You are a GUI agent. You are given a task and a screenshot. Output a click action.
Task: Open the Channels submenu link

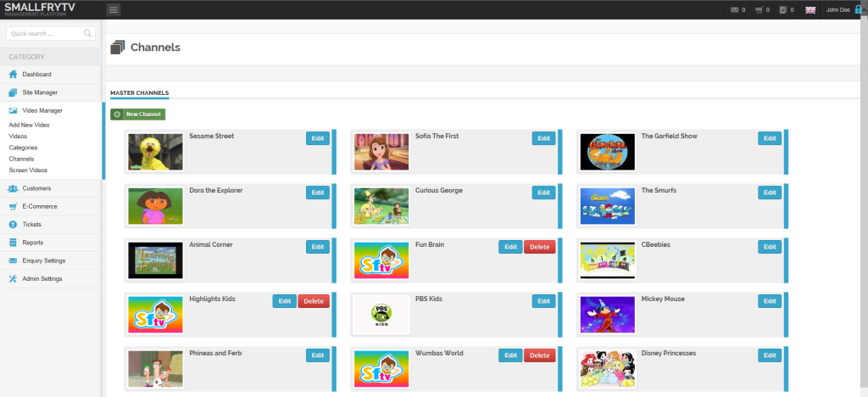21,159
